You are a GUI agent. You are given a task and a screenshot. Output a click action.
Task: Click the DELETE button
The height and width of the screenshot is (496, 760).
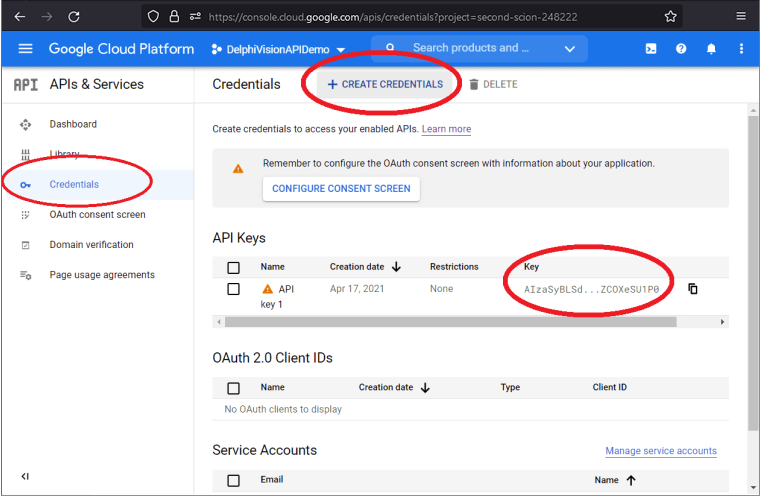click(x=493, y=84)
